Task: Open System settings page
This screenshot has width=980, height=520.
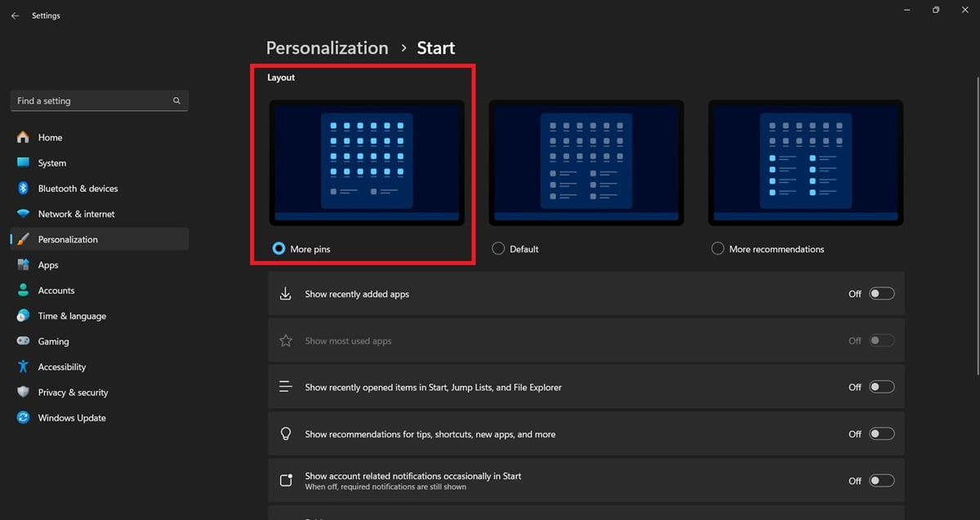Action: [x=100, y=162]
